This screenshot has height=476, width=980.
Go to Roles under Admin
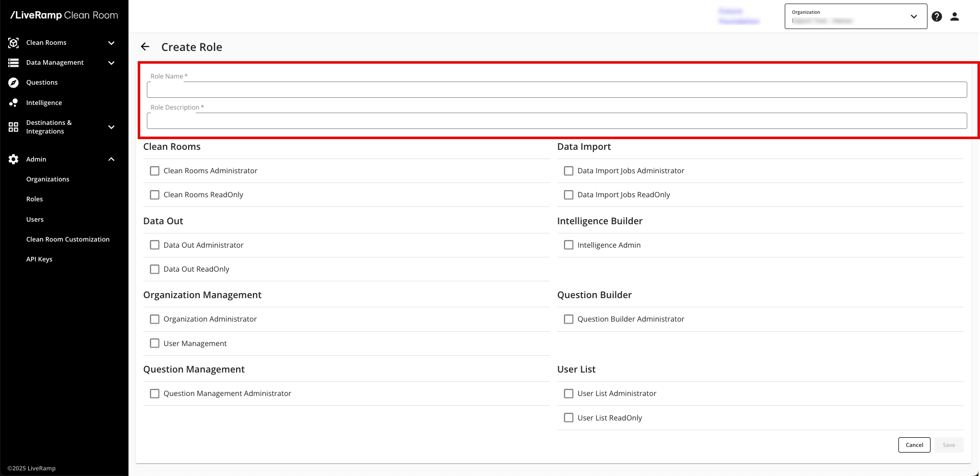coord(34,199)
